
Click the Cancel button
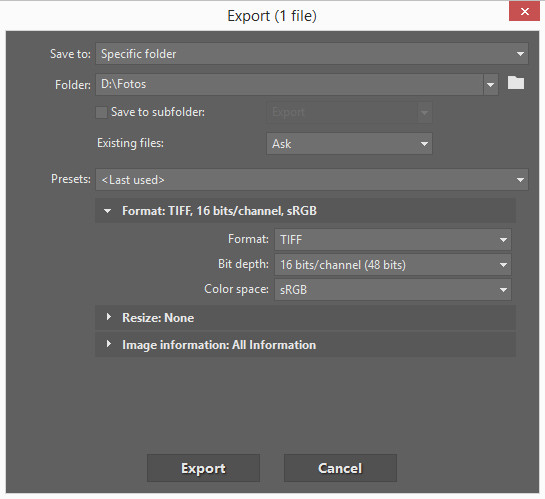(x=340, y=468)
